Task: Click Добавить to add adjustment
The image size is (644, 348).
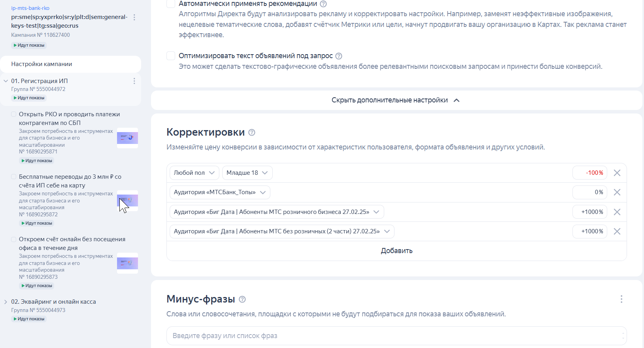Action: click(x=397, y=251)
